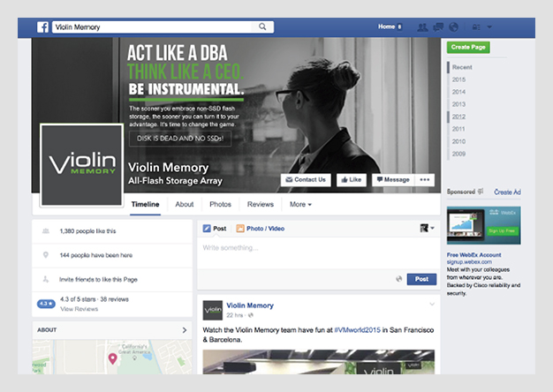Open the signup.webex.com link

469,262
